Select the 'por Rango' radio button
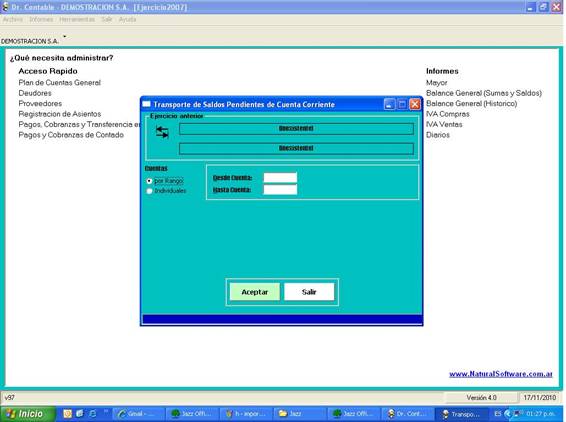The width and height of the screenshot is (566, 422). (149, 181)
